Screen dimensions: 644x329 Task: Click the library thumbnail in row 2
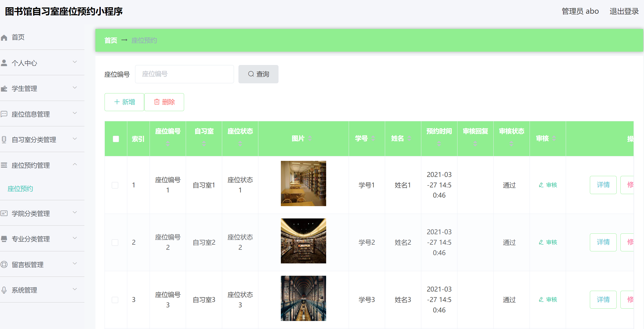point(303,241)
